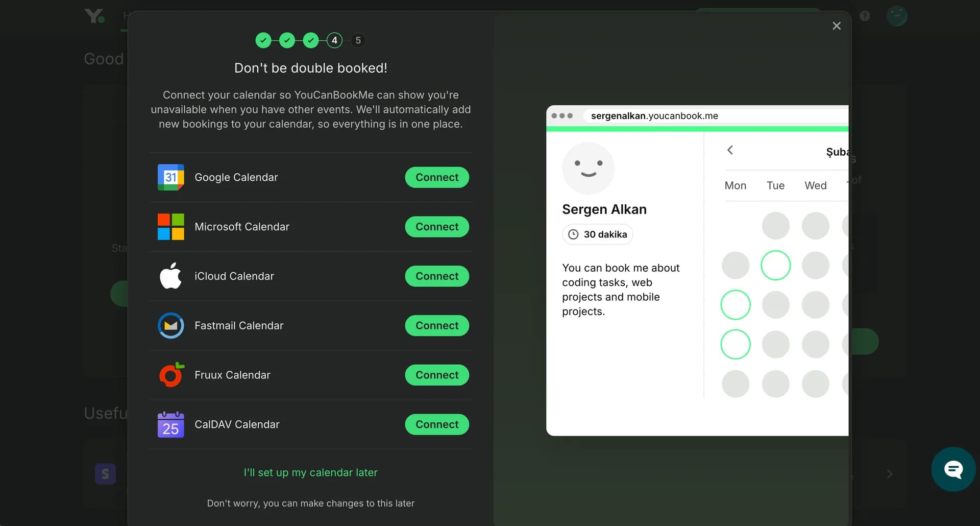
Task: Click the CalDAV Calendar icon
Action: [171, 424]
